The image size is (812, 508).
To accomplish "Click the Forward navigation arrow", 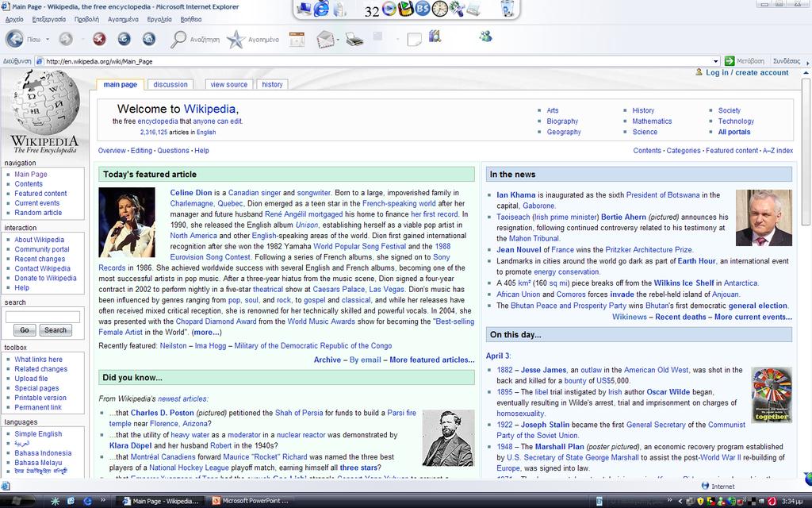I will point(65,39).
